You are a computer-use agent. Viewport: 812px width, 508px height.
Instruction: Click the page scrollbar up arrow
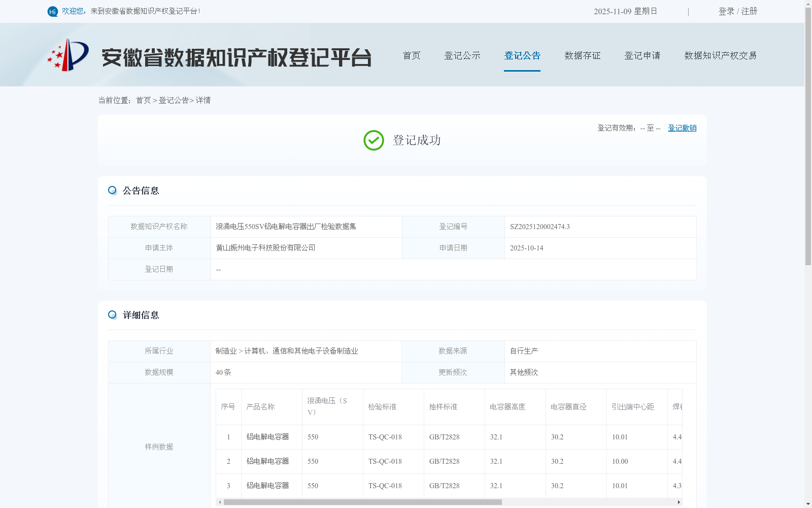pos(808,4)
